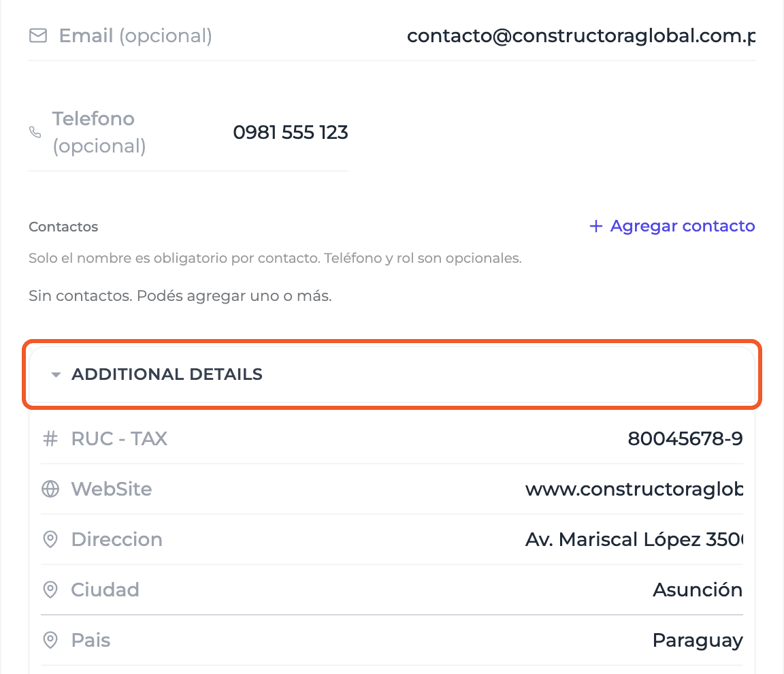784x674 pixels.
Task: Click the phone icon beside Telefono
Action: (x=35, y=132)
